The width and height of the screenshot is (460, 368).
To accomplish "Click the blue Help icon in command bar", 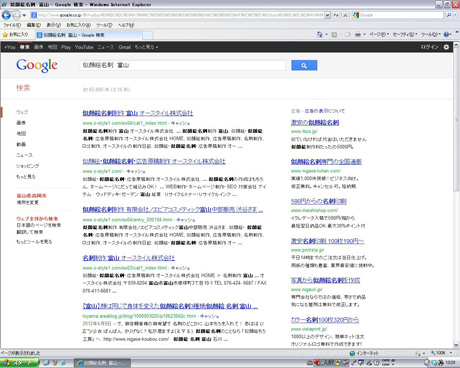I will (x=447, y=35).
